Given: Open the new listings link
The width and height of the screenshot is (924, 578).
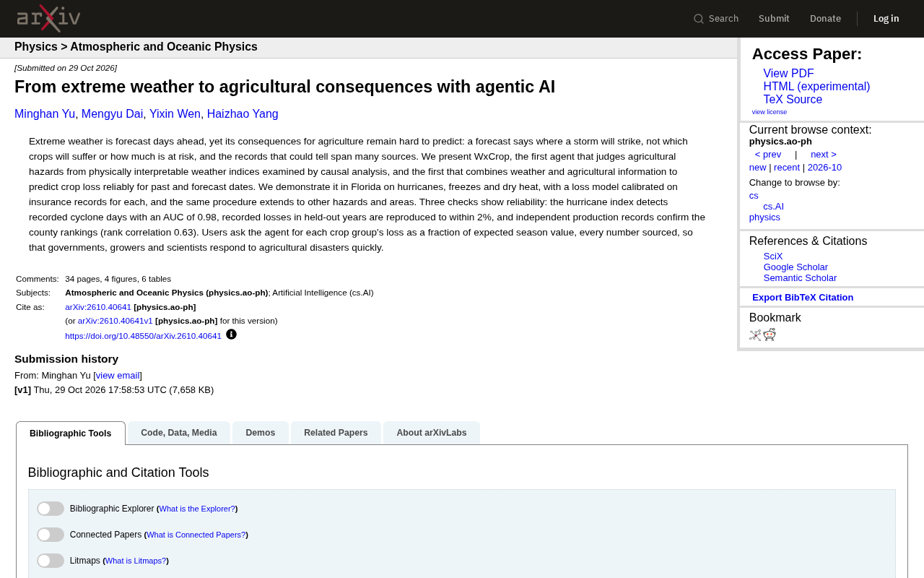Looking at the screenshot, I should (x=758, y=168).
